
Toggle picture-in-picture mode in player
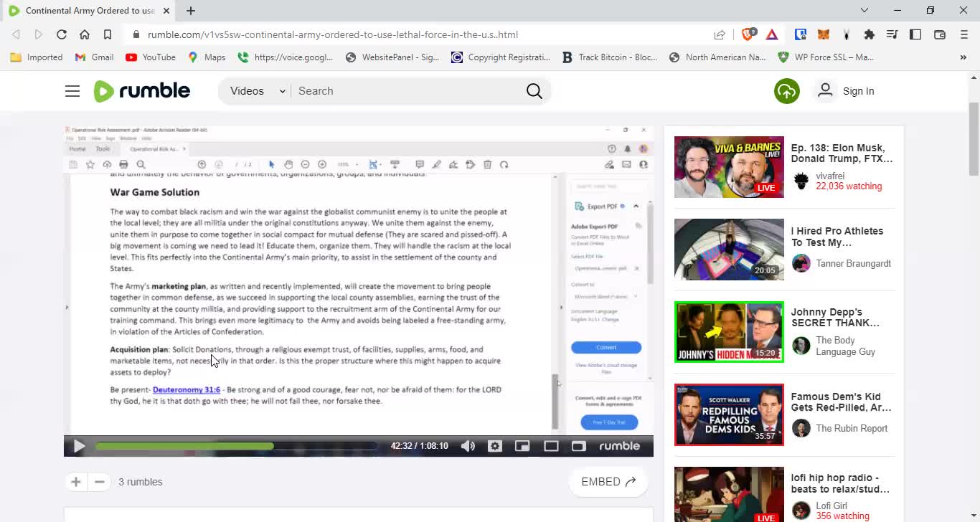pos(522,446)
